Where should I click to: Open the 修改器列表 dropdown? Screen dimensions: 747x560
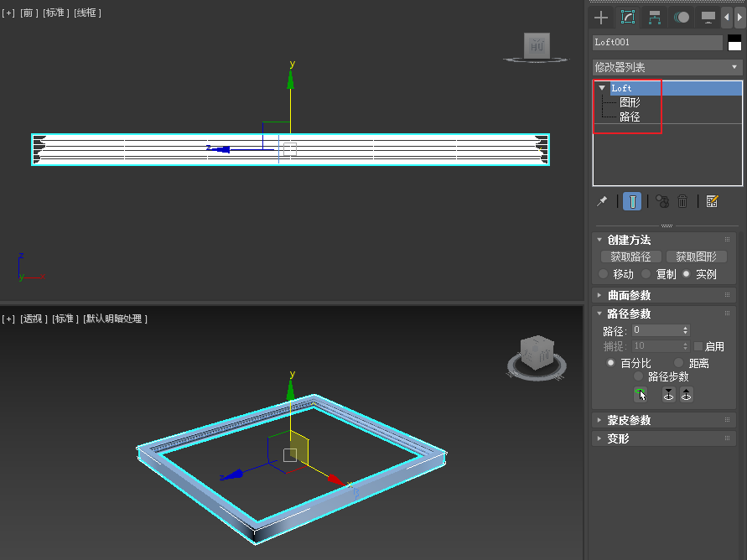tap(667, 67)
